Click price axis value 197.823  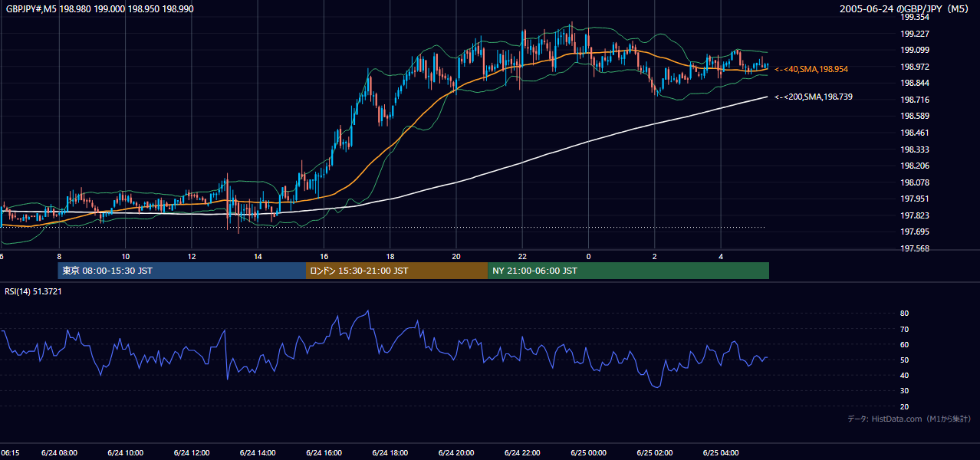tap(915, 215)
